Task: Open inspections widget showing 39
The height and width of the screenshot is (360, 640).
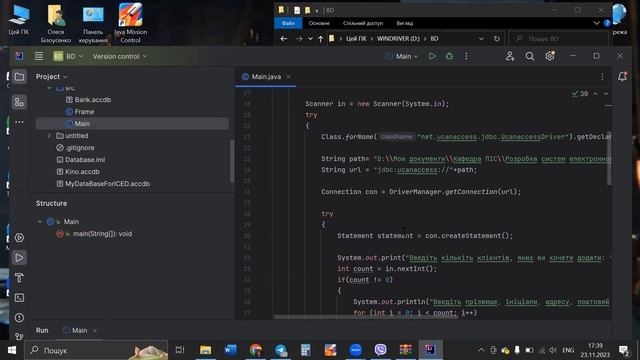Action: pyautogui.click(x=580, y=94)
